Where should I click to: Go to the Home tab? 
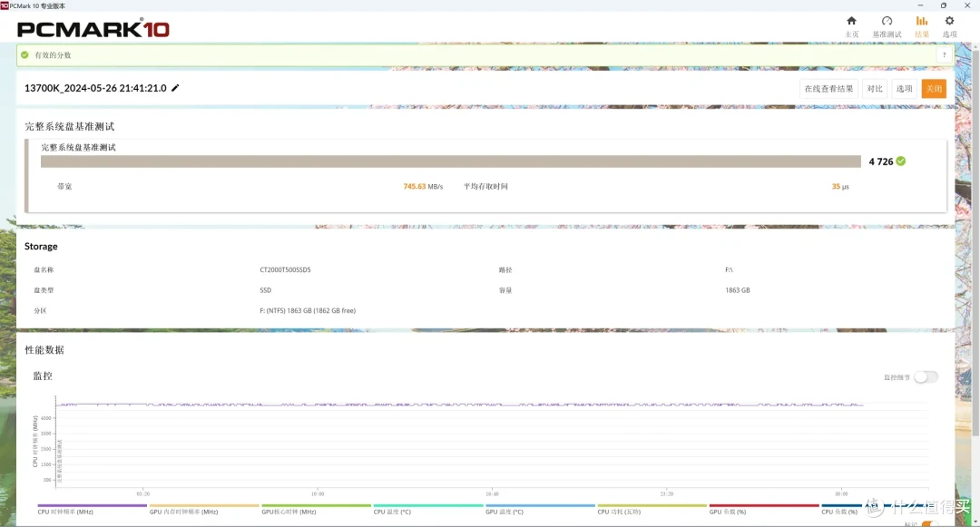pos(851,26)
